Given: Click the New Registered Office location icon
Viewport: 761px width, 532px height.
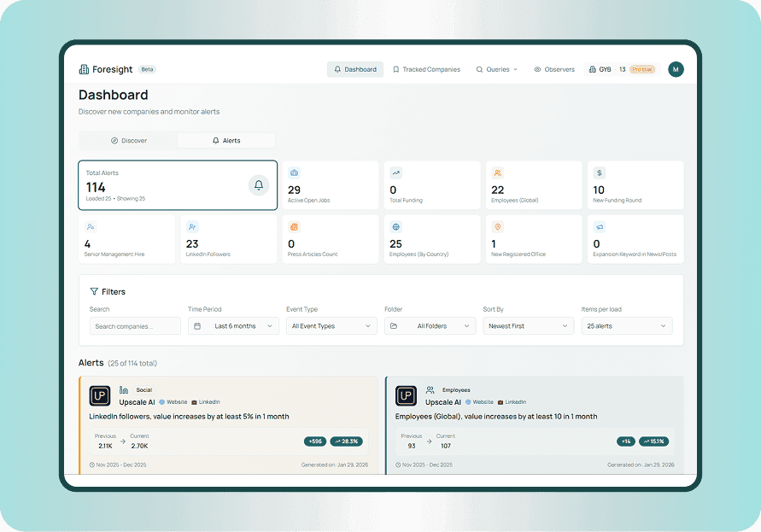Looking at the screenshot, I should (498, 227).
